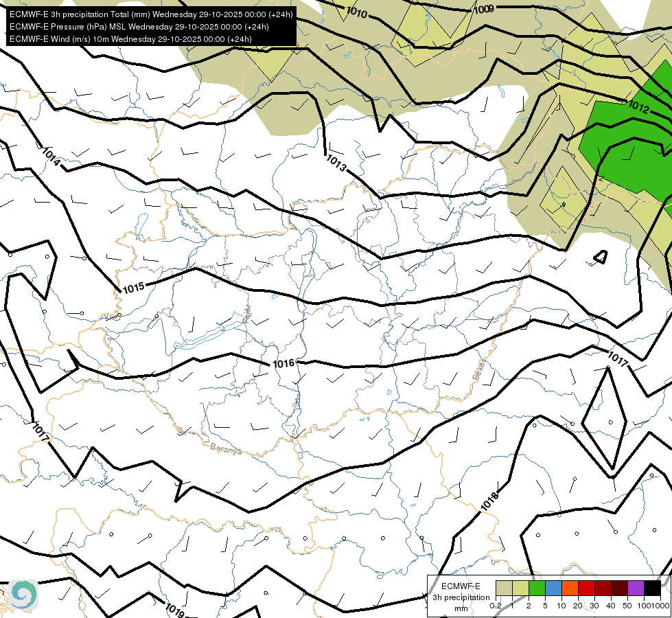Select the bright red 20–30 mm legend swatch
The height and width of the screenshot is (618, 672).
click(586, 588)
